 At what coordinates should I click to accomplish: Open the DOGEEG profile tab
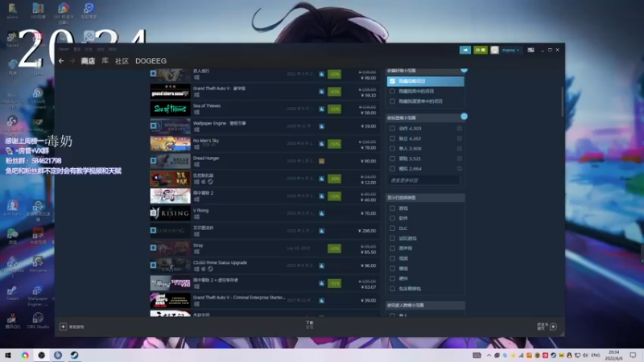click(x=151, y=61)
